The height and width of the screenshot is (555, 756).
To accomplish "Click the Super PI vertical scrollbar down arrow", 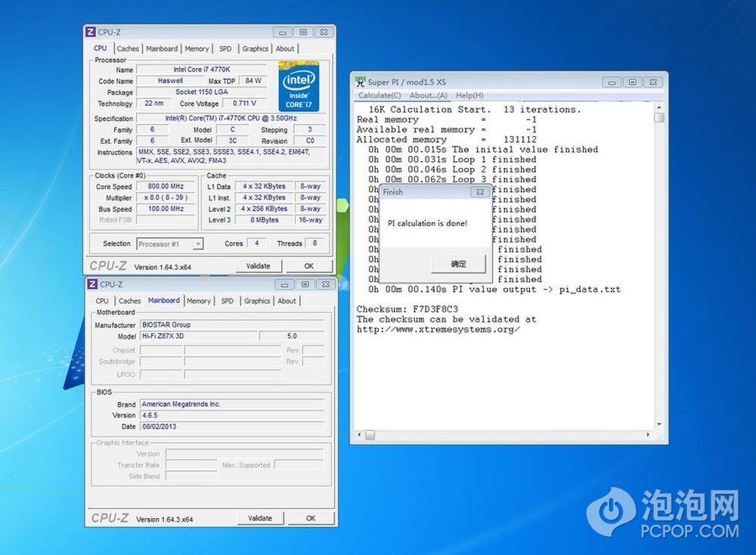I will click(659, 424).
